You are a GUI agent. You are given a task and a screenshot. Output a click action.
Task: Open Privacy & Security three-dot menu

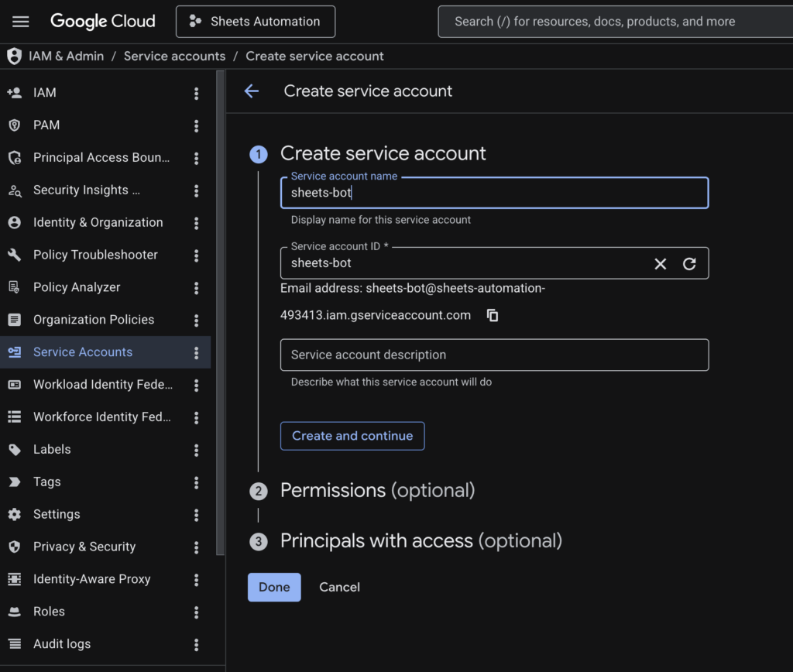point(196,547)
